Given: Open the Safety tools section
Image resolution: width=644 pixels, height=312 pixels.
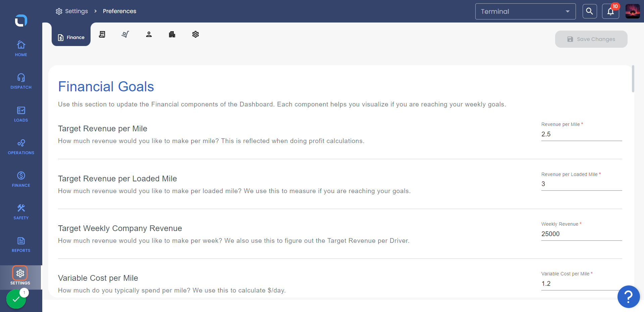Looking at the screenshot, I should tap(21, 212).
